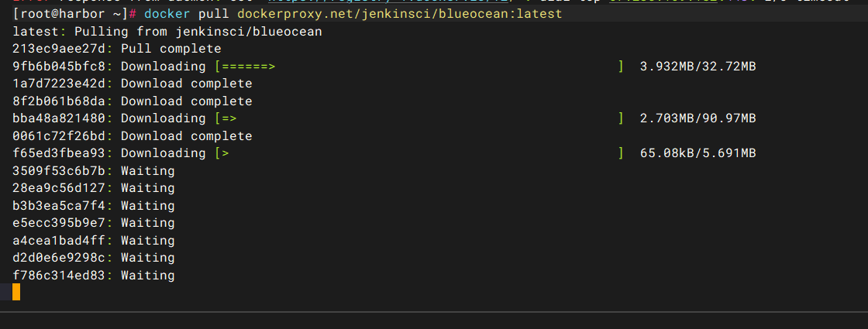868x329 pixels.
Task: Click the dockerproxy.net image URL text
Action: (400, 14)
